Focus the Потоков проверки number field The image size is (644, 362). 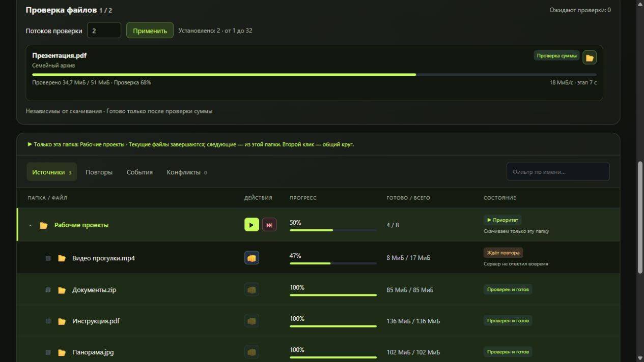coord(104,31)
